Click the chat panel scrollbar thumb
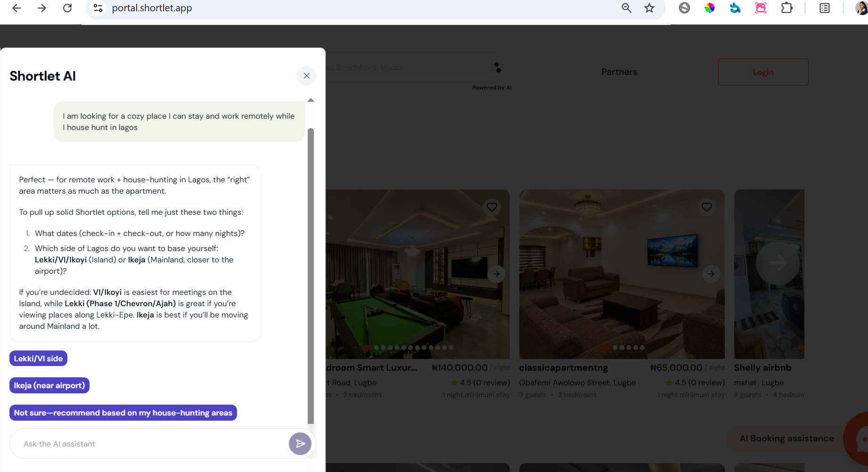868x472 pixels. pyautogui.click(x=311, y=276)
